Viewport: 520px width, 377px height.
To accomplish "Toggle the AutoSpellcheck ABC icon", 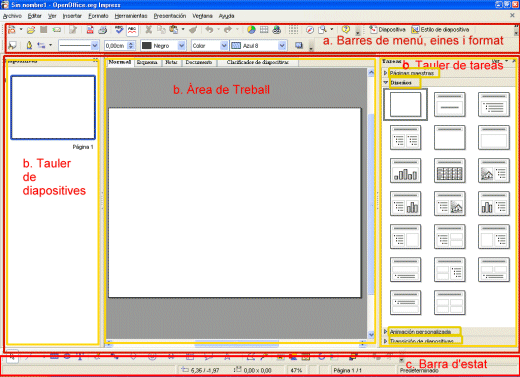I will pyautogui.click(x=132, y=30).
